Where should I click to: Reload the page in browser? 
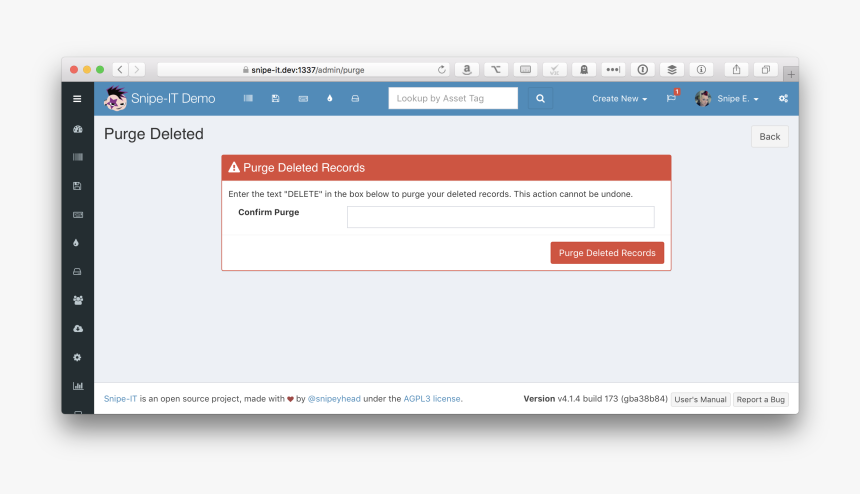(442, 70)
